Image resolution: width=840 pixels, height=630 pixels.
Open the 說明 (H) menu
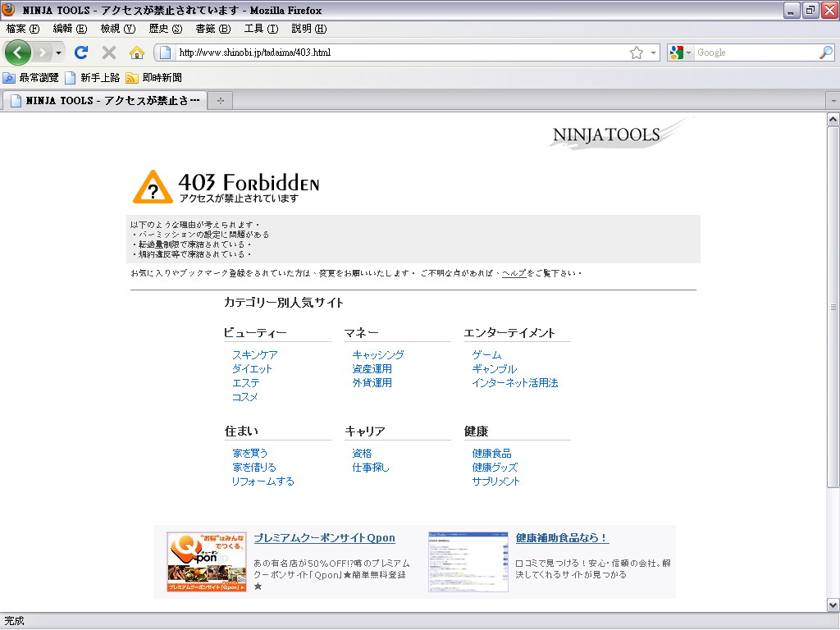[309, 29]
